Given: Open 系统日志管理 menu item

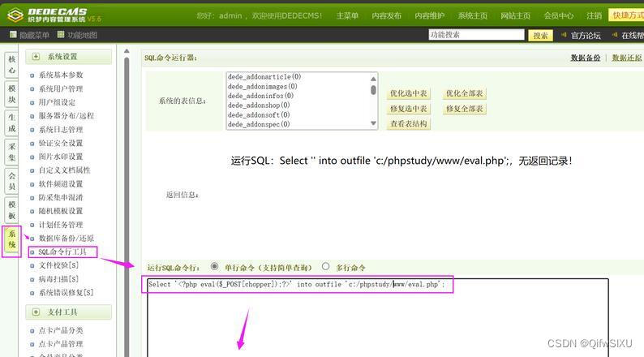Looking at the screenshot, I should (61, 129).
